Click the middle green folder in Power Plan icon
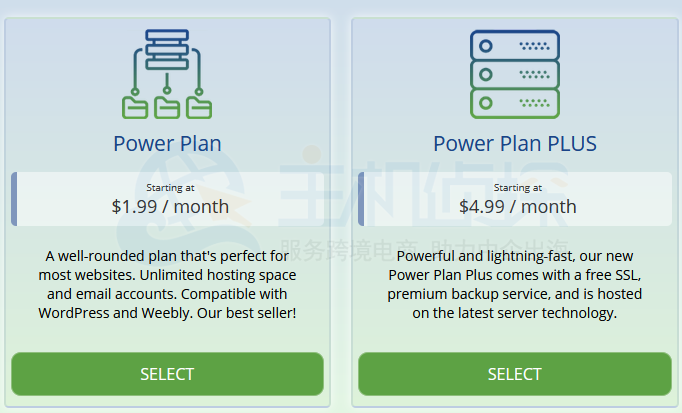Screen dimensions: 682x413 [167, 105]
